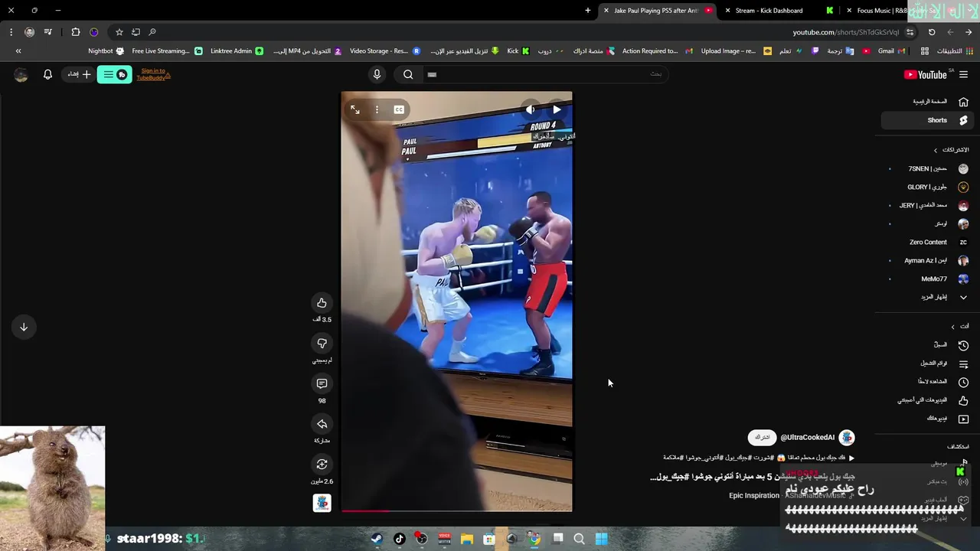Dislike the Short with the thumbs-down icon
The image size is (980, 551).
(322, 344)
